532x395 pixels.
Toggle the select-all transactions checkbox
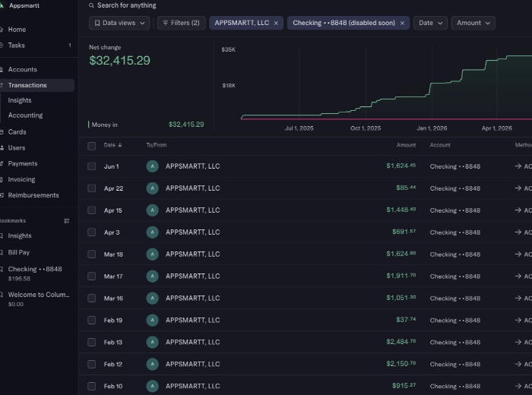pyautogui.click(x=92, y=146)
